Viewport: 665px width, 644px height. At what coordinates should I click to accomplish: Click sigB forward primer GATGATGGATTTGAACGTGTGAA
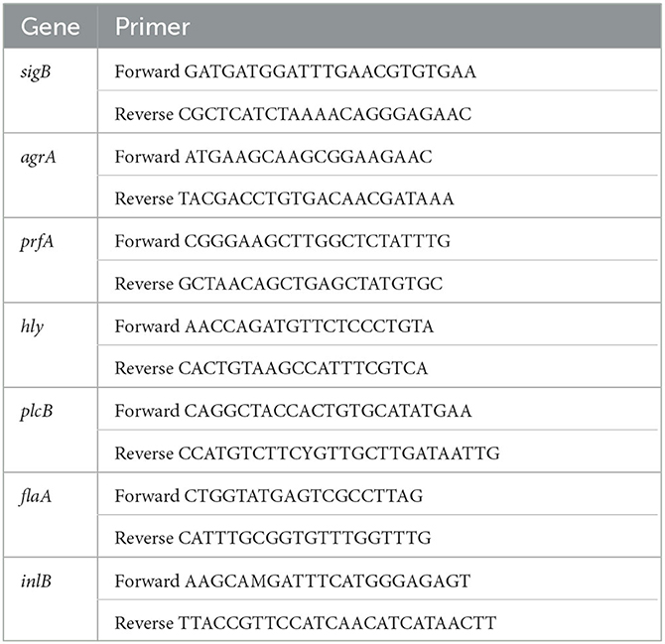330,71
